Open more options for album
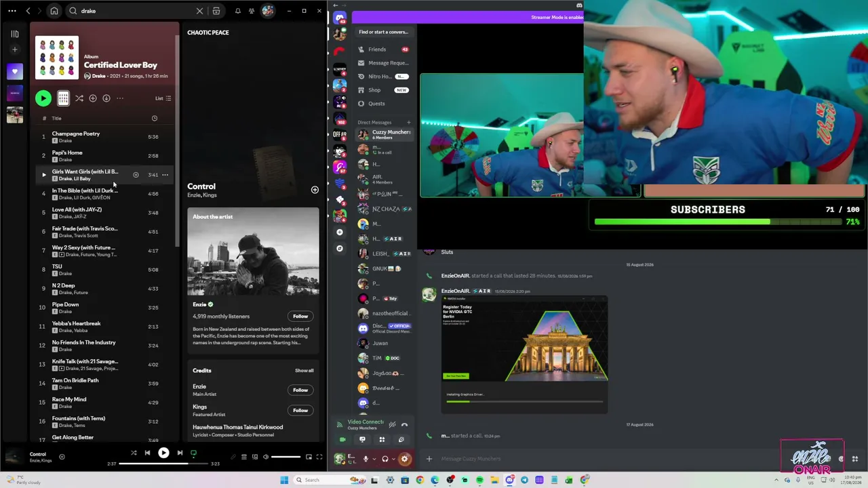Screen dimensions: 868x488 [120, 98]
